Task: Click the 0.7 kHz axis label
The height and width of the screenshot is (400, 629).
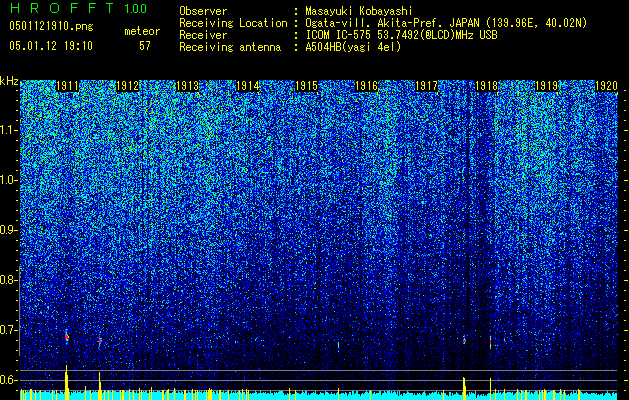Action: 8,330
